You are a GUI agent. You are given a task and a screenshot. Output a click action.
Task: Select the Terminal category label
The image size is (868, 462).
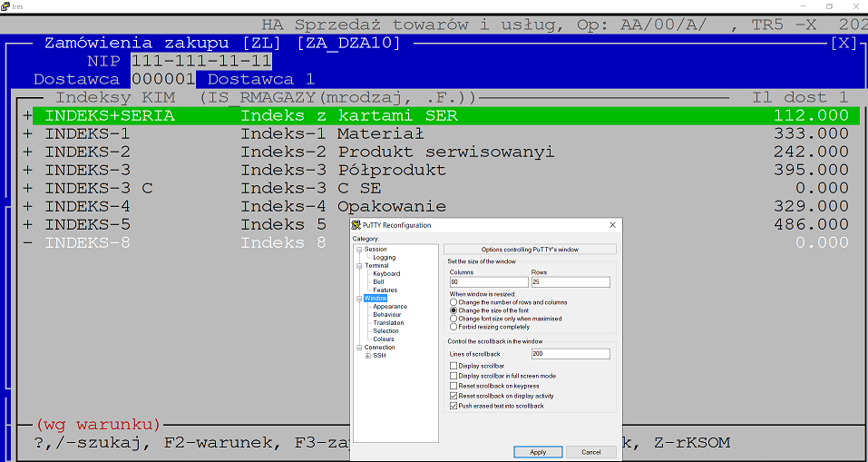pyautogui.click(x=376, y=265)
